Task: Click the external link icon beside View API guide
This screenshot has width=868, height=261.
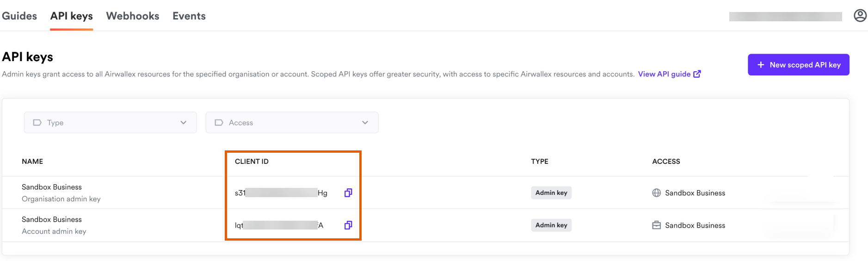Action: [x=697, y=74]
